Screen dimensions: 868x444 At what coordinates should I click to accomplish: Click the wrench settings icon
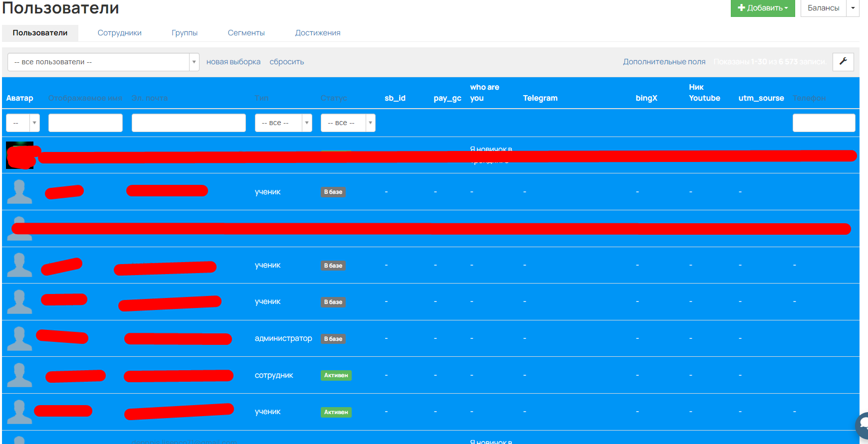click(843, 62)
